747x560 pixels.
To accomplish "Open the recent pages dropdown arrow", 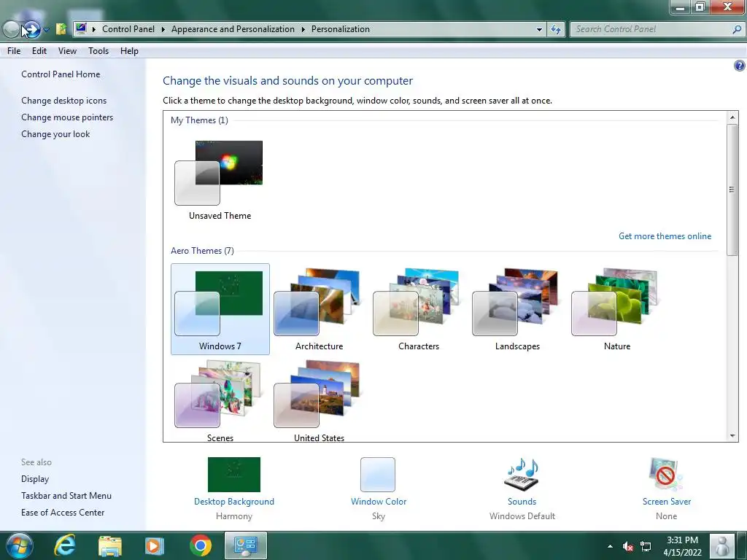I will pyautogui.click(x=46, y=29).
